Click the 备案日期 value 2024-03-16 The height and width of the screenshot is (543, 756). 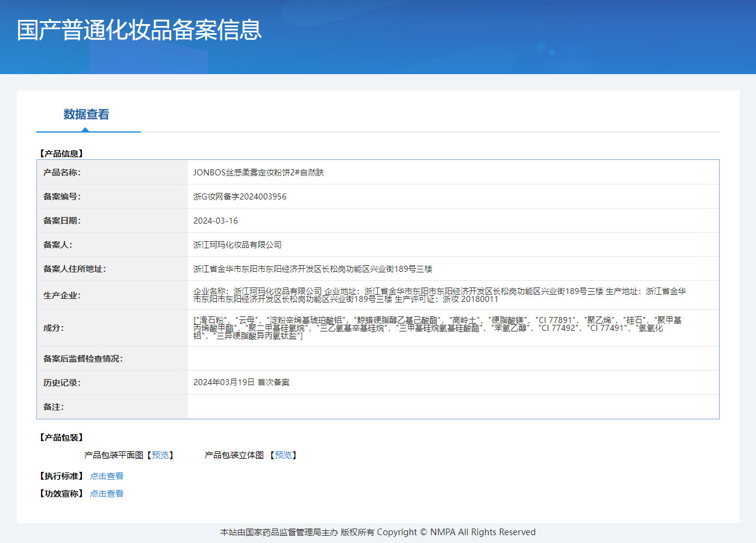point(216,221)
